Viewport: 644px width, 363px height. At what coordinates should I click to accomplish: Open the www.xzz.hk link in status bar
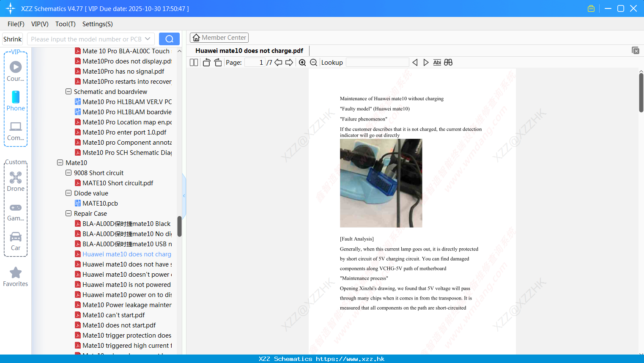[x=350, y=359]
